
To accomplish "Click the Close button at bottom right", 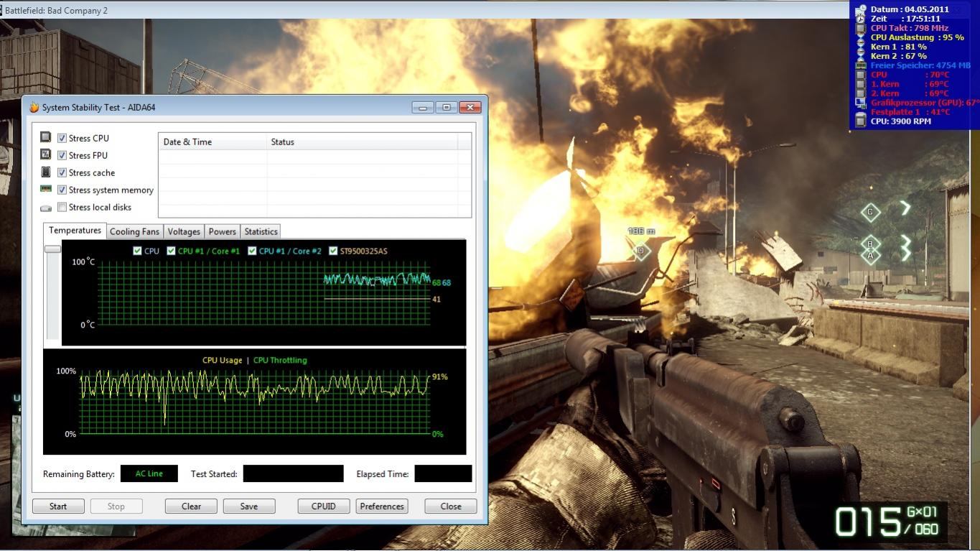I will (x=451, y=506).
